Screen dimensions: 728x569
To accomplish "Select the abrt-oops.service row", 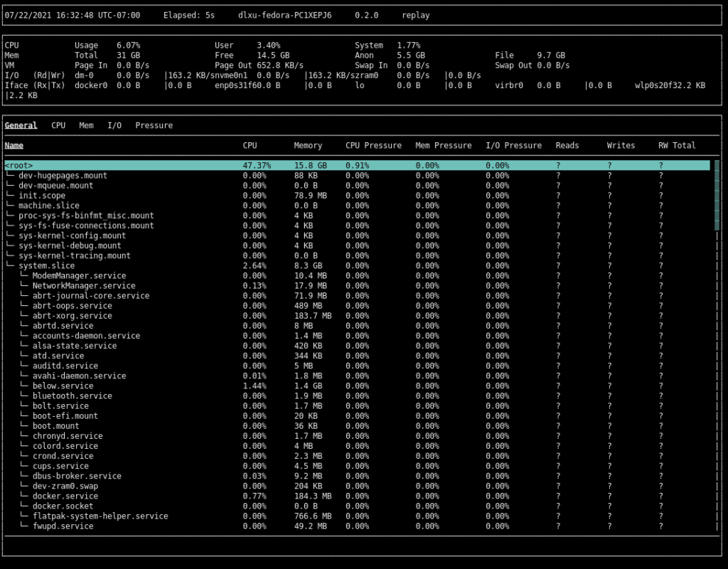I will pos(72,305).
